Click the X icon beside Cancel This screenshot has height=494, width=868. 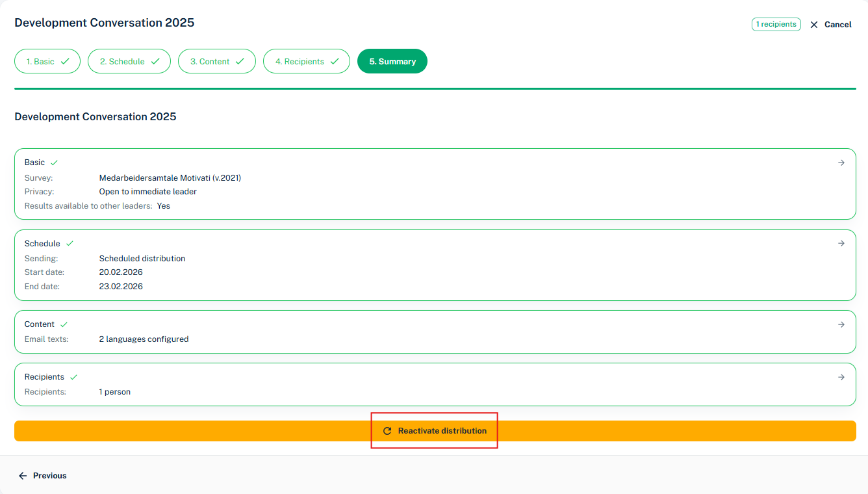click(814, 25)
